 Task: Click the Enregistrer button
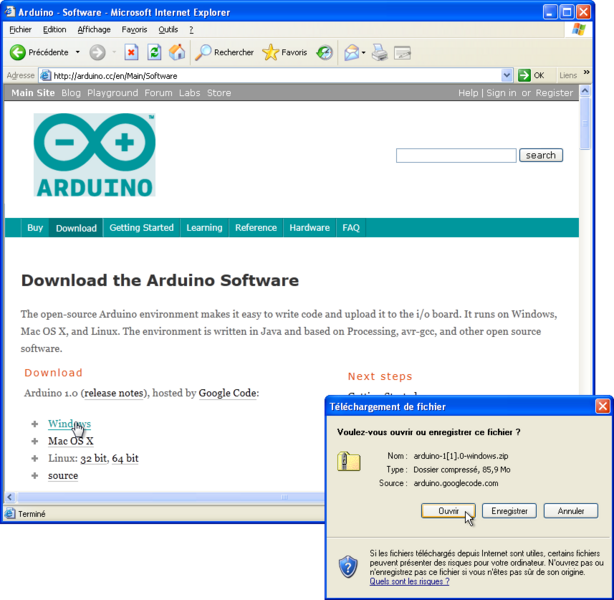point(508,510)
